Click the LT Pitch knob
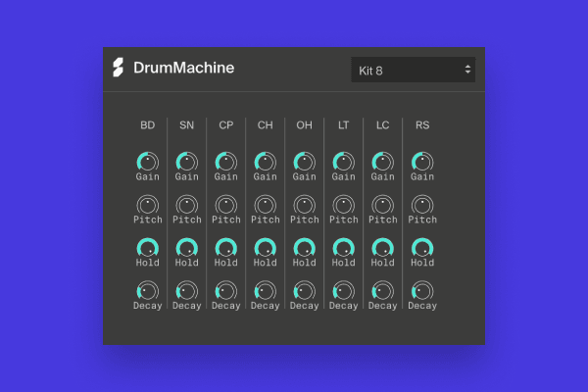The width and height of the screenshot is (588, 392). coord(343,205)
